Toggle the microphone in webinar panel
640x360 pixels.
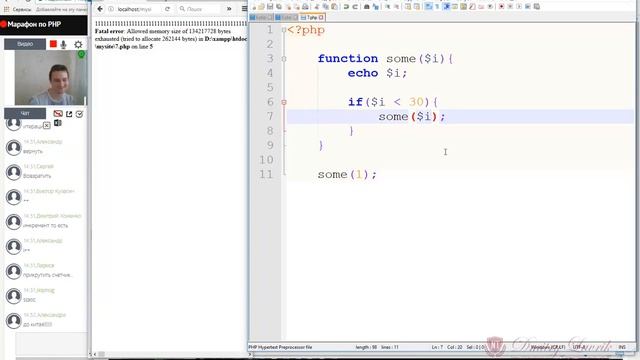pos(63,44)
